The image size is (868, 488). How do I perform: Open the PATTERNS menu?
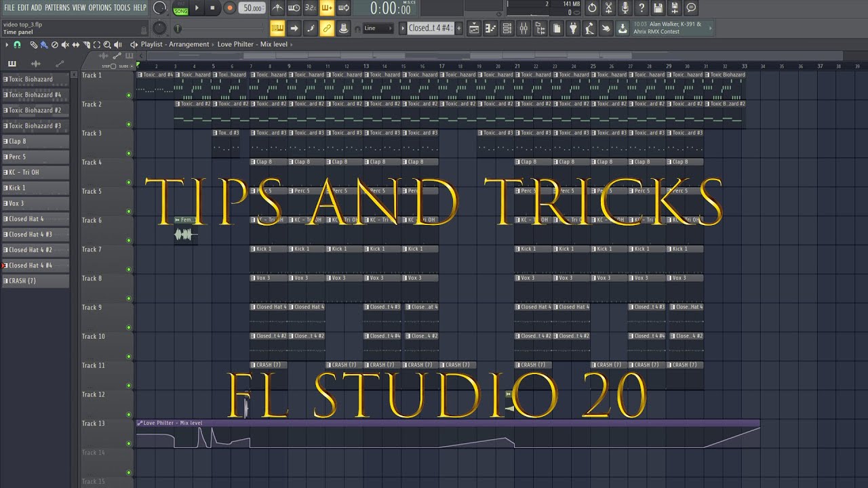tap(57, 7)
